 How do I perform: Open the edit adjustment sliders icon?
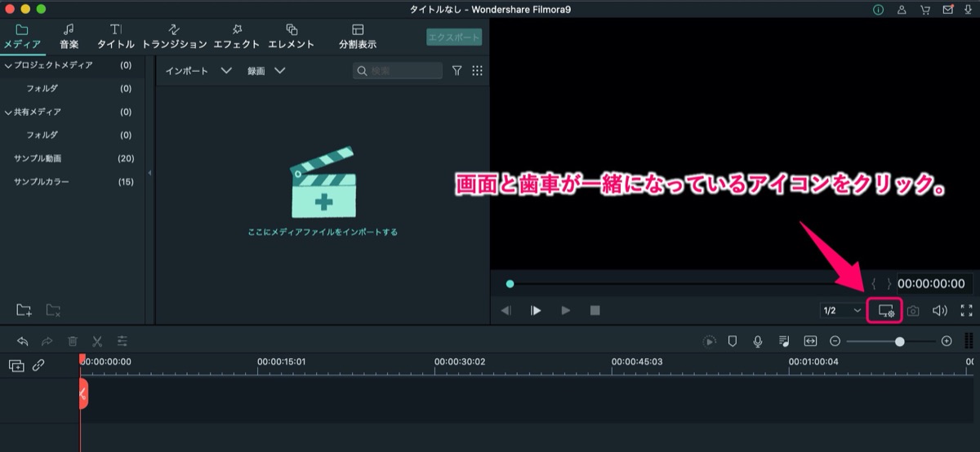tap(122, 341)
